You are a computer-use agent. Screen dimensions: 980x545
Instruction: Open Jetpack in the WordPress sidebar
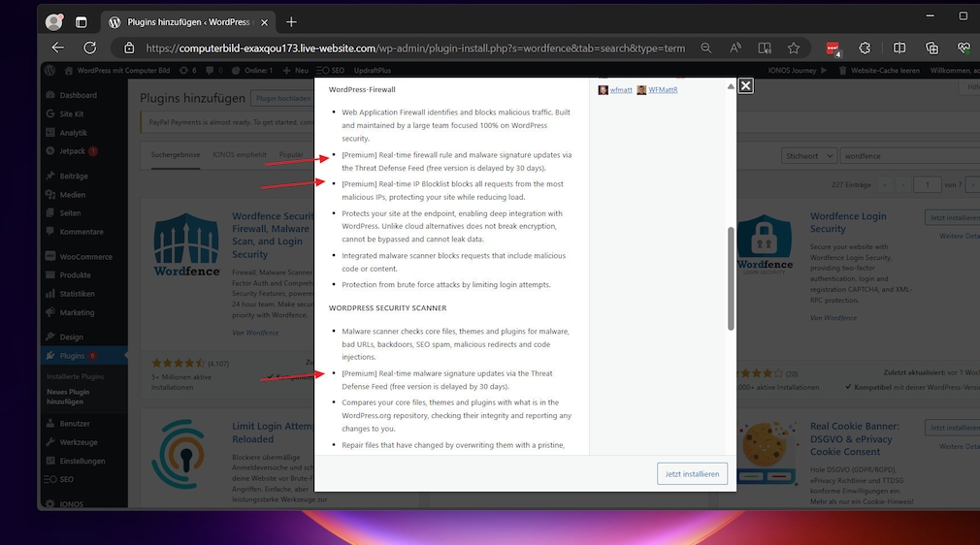tap(72, 151)
